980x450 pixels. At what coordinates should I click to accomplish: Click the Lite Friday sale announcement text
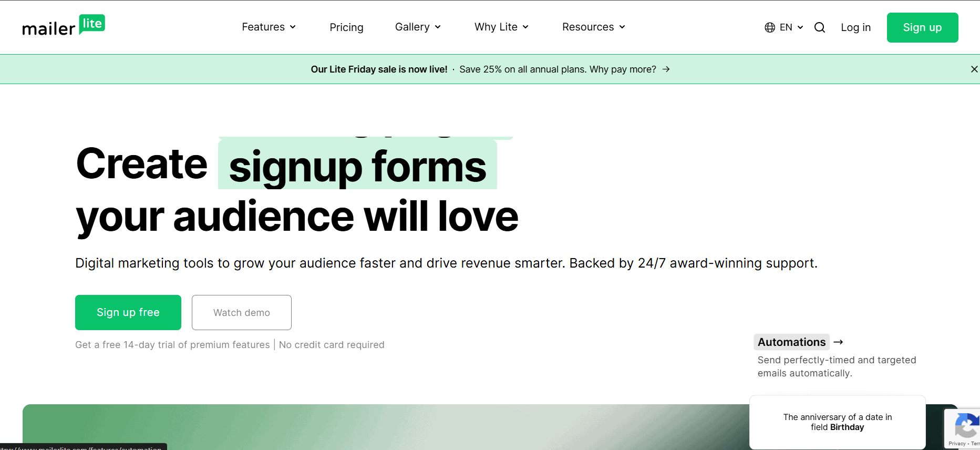(x=379, y=69)
